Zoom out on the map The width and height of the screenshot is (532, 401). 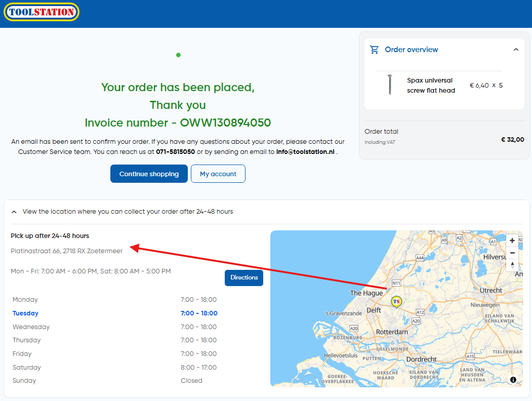512,253
